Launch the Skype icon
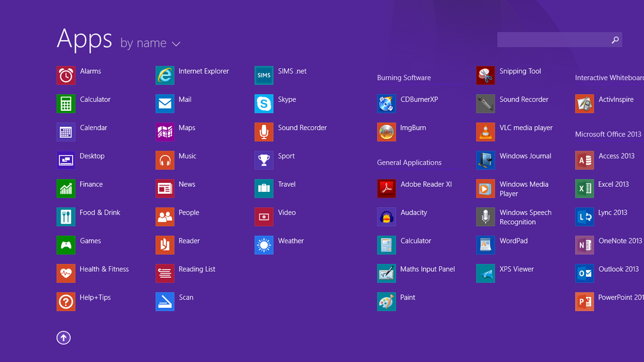This screenshot has height=362, width=644. coord(263,104)
